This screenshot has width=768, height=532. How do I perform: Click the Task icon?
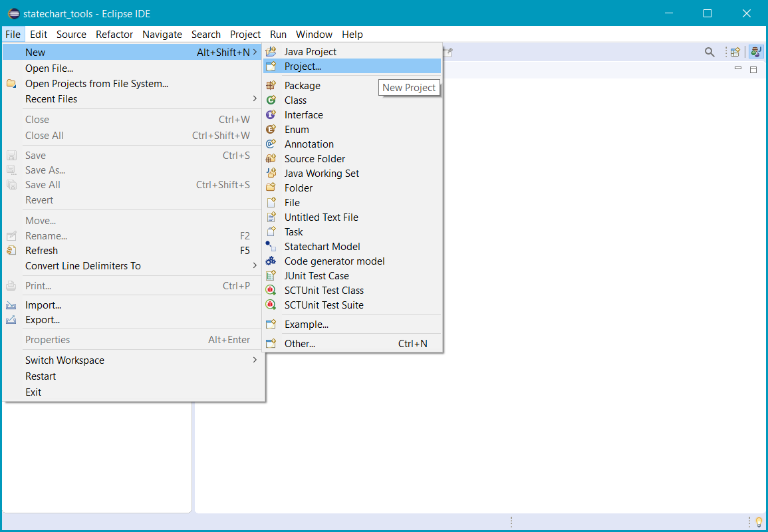[x=271, y=231]
